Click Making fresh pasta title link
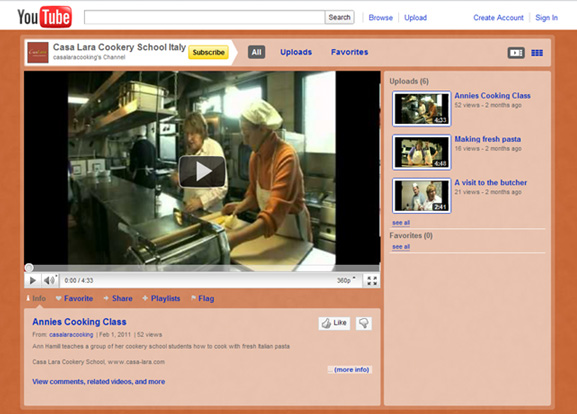Screen dimensions: 577x414 coord(488,139)
